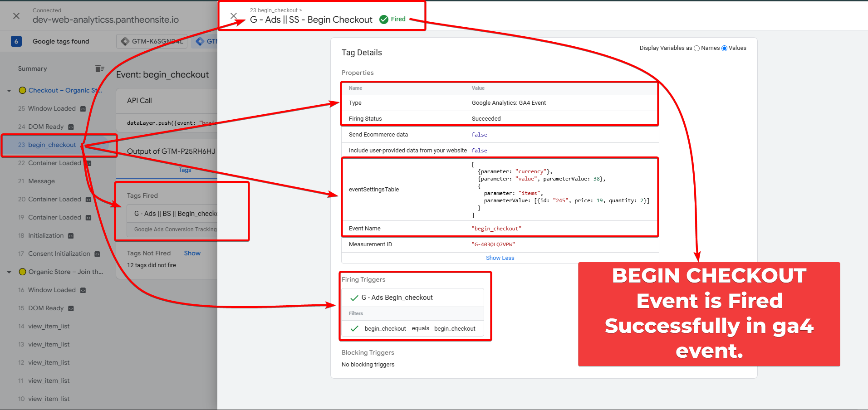Select the Values radio button
Image resolution: width=868 pixels, height=410 pixels.
tap(724, 48)
